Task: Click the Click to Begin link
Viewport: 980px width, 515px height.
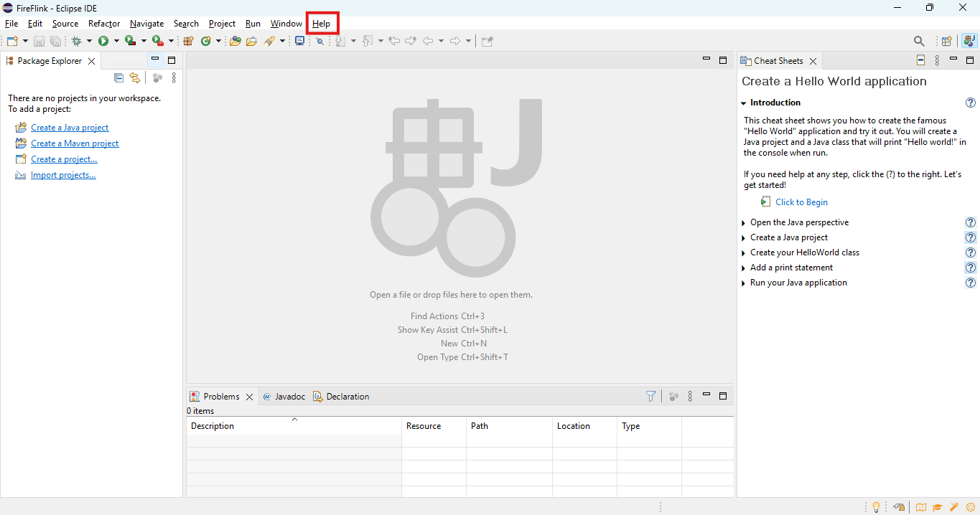Action: 801,202
